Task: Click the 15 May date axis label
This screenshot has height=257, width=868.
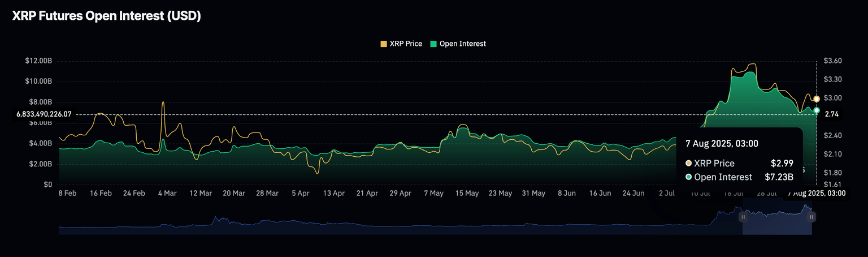Action: tap(467, 193)
